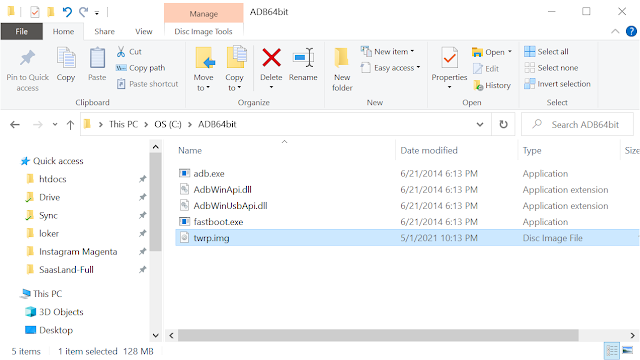Open the htdocs pinned folder
The image size is (640, 360).
52,179
